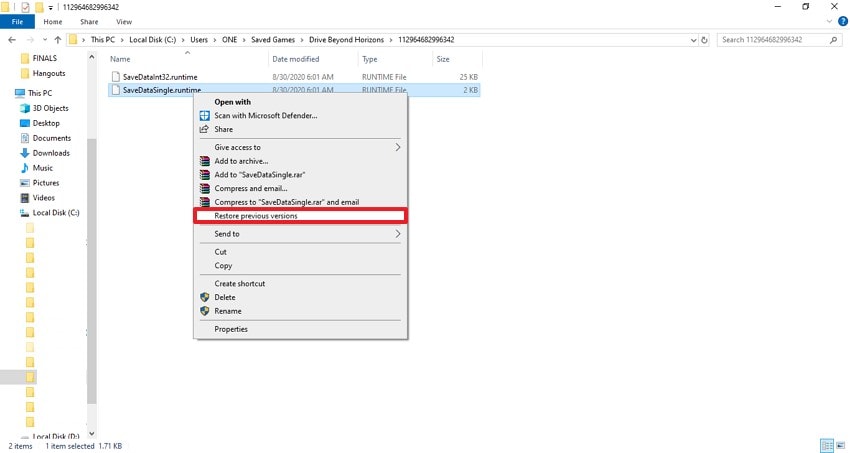Open Quick Access Toolbar customize dropdown
Viewport: 850px width, 453px height.
point(50,7)
